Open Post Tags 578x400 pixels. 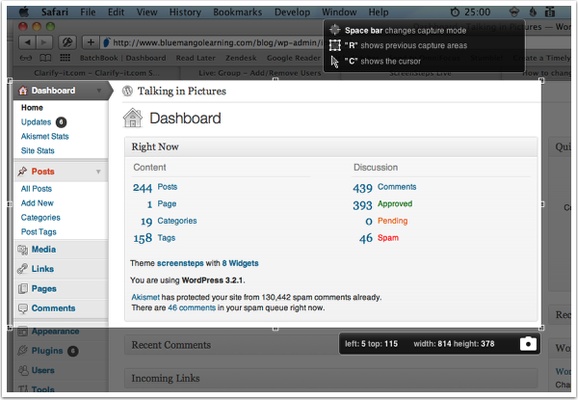pos(38,232)
